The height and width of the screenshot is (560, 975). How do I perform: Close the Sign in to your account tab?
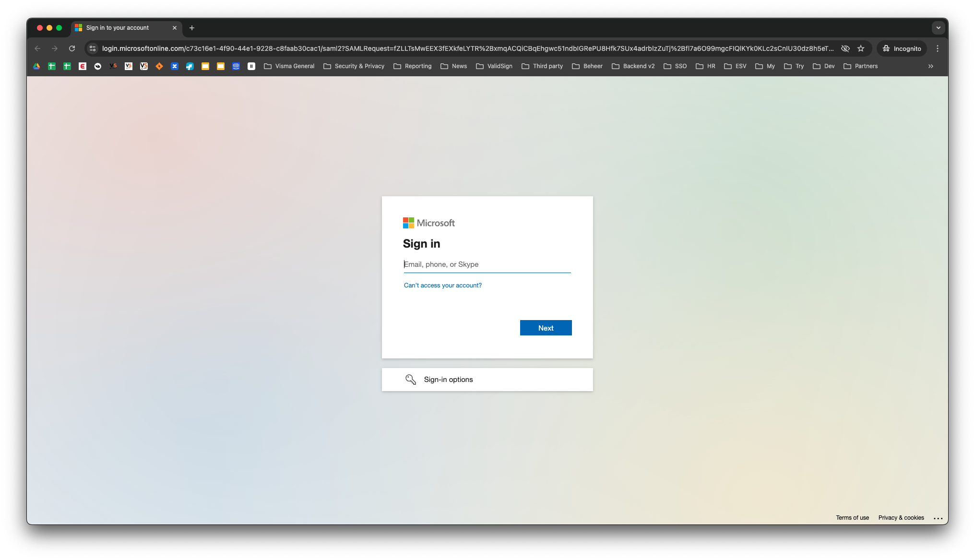175,28
